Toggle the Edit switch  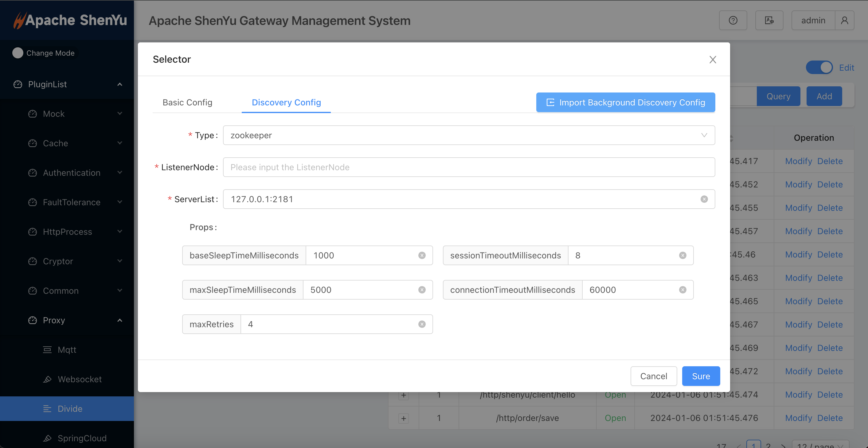[x=819, y=67]
